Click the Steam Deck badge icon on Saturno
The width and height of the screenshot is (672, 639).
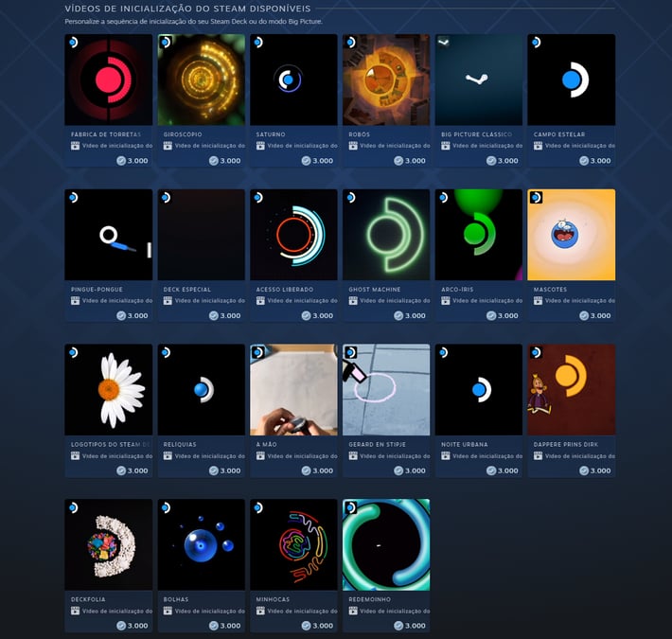258,42
